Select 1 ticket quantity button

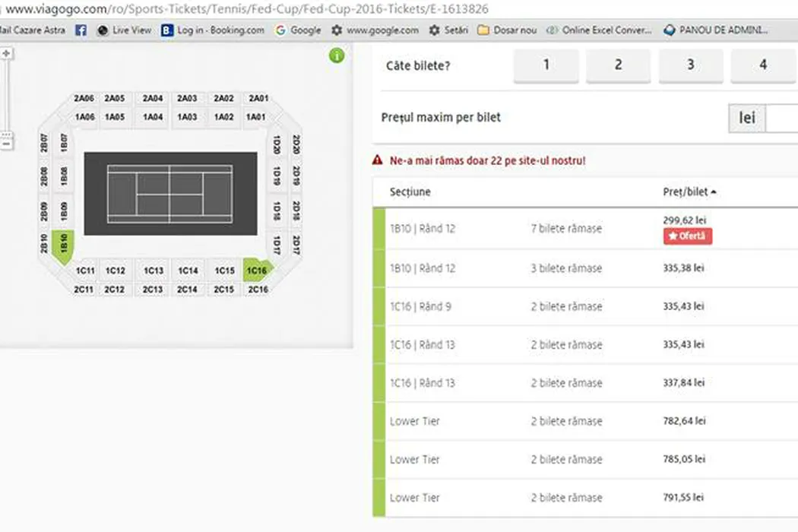(x=546, y=65)
